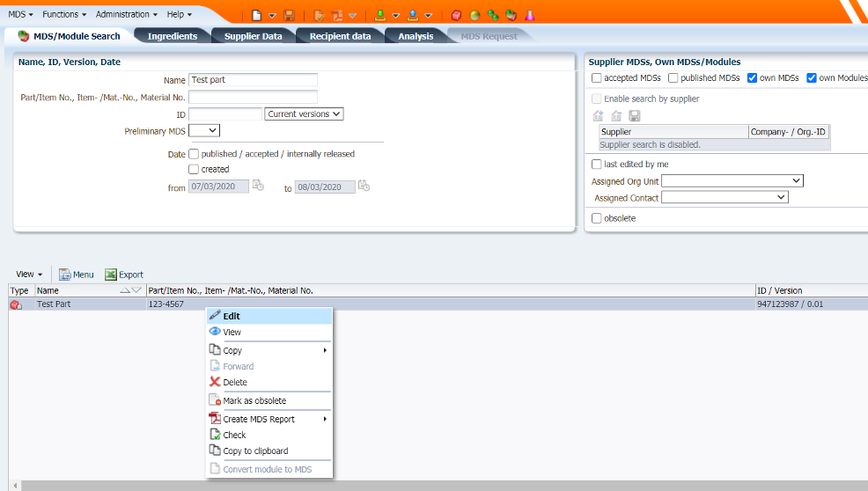
Task: Click the Part/Item No. input field
Action: tap(253, 97)
